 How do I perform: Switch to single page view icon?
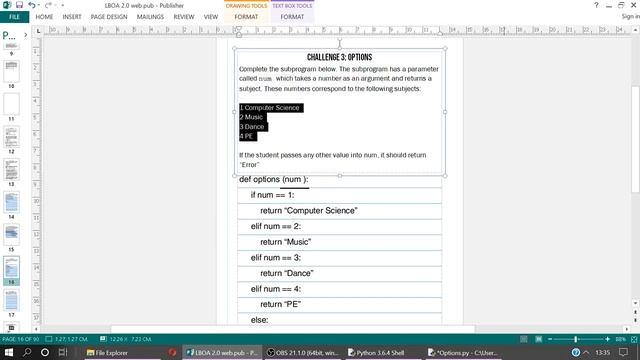click(x=524, y=339)
